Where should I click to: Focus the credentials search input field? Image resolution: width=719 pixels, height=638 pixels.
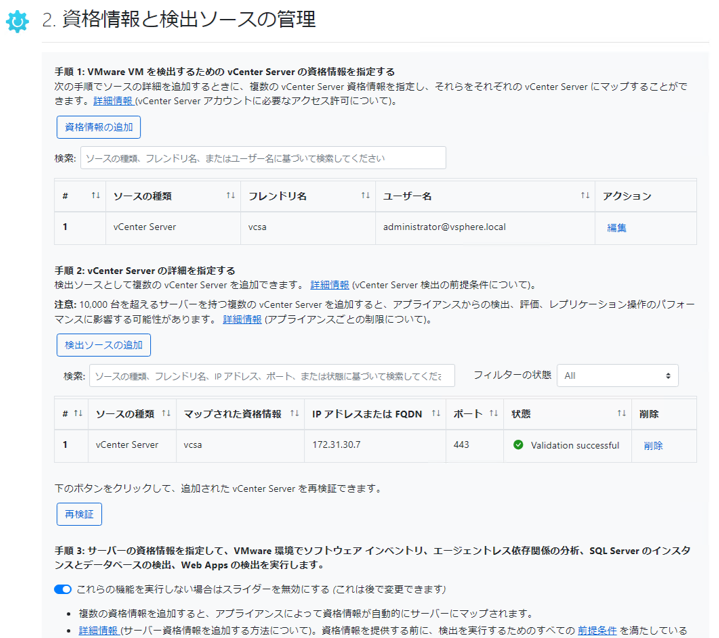click(x=262, y=158)
